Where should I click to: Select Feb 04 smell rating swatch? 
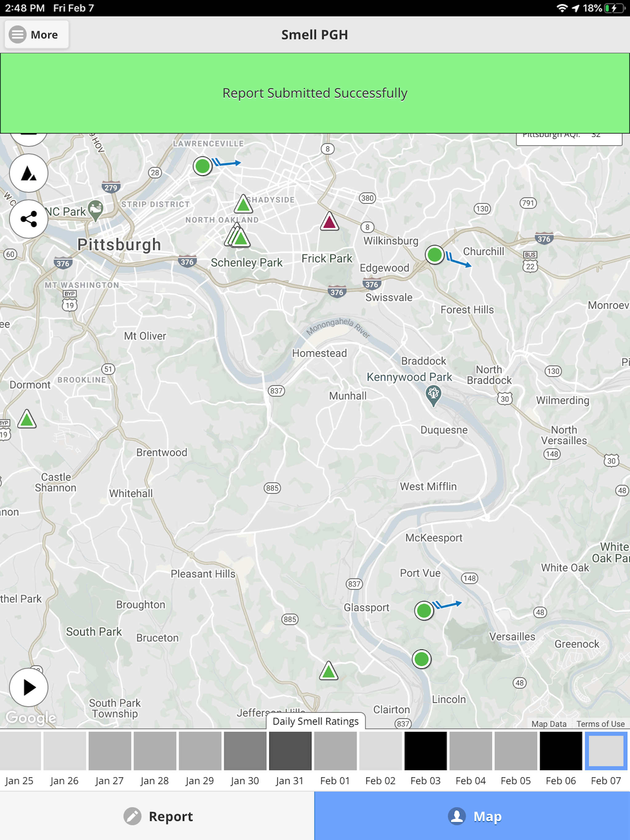471,751
